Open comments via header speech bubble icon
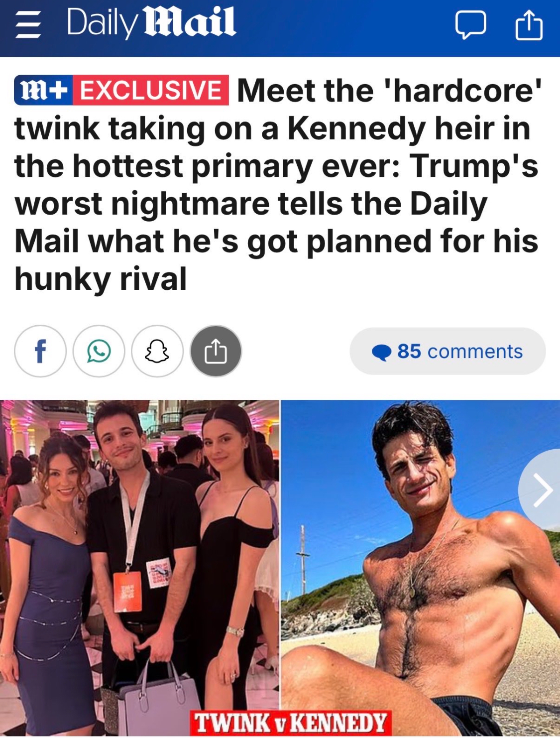The image size is (560, 738). pyautogui.click(x=470, y=25)
